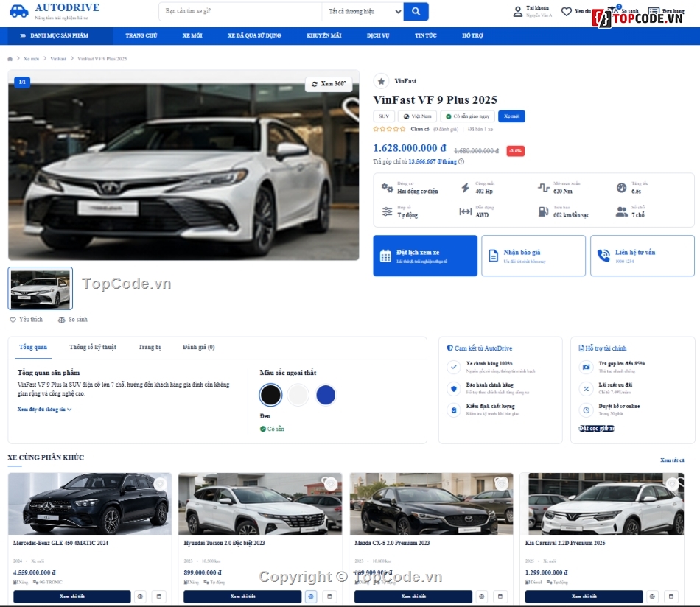Open the Tất cả thương hiệu brand dropdown
This screenshot has width=700, height=607.
[x=363, y=12]
